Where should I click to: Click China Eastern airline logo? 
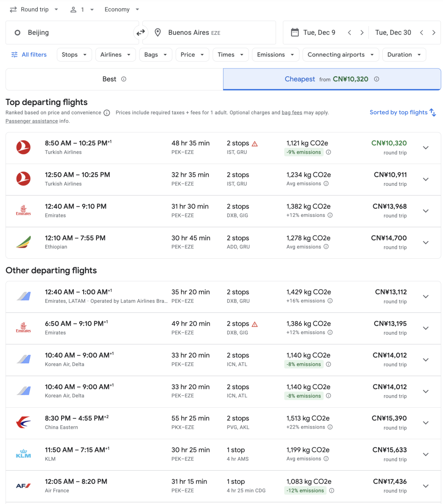click(23, 422)
